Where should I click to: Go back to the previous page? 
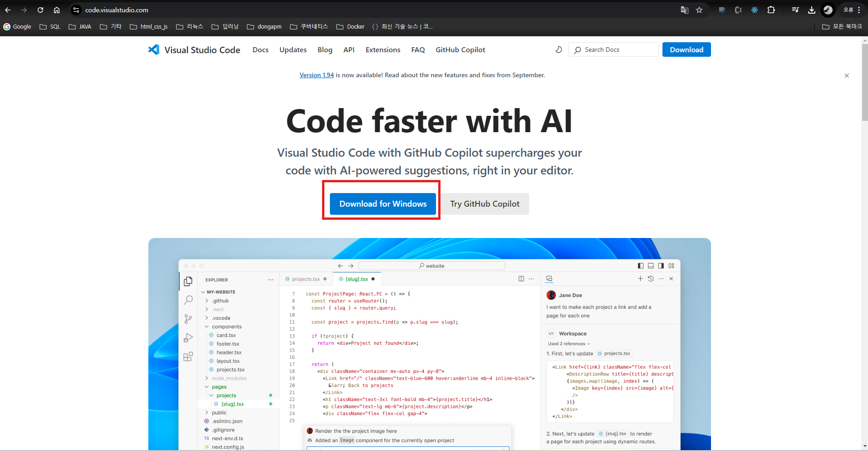pos(8,10)
